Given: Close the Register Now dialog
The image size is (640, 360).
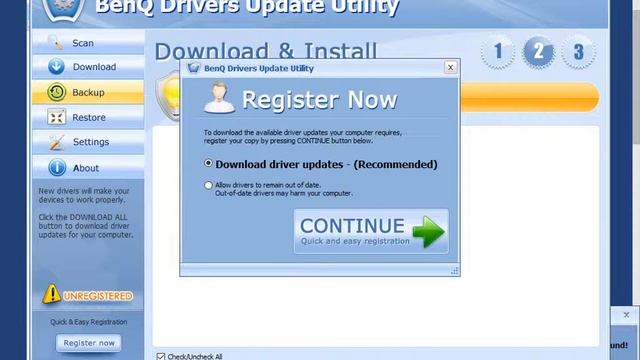Looking at the screenshot, I should 450,67.
